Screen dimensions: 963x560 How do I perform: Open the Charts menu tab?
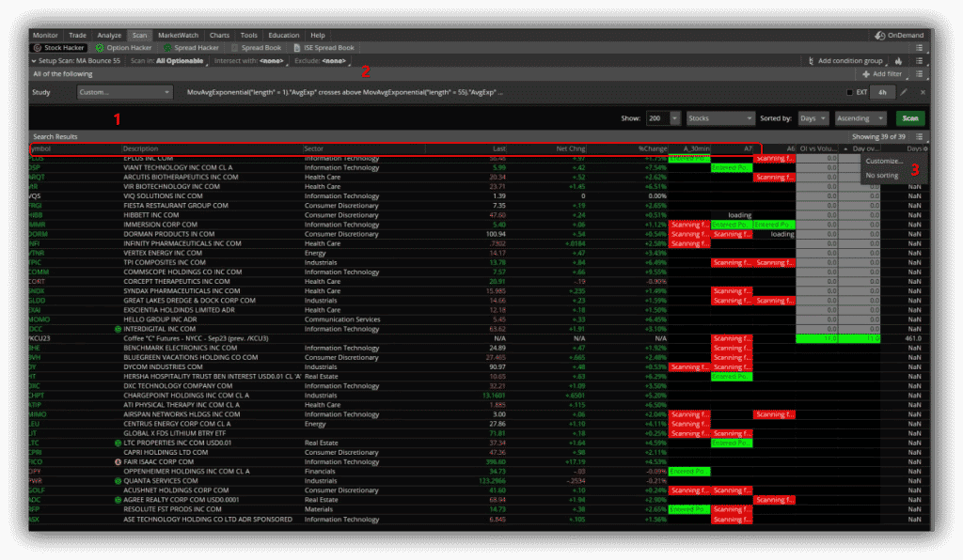tap(219, 35)
